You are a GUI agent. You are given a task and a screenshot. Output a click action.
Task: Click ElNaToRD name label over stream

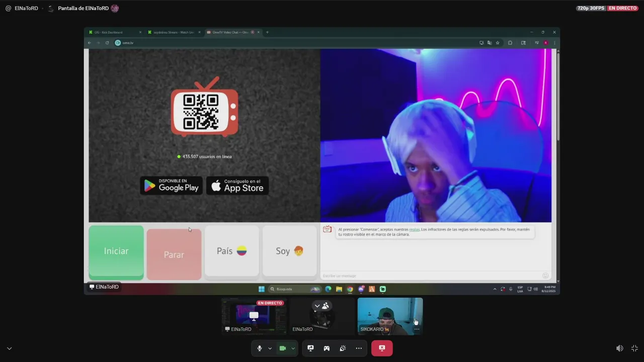[x=104, y=287]
